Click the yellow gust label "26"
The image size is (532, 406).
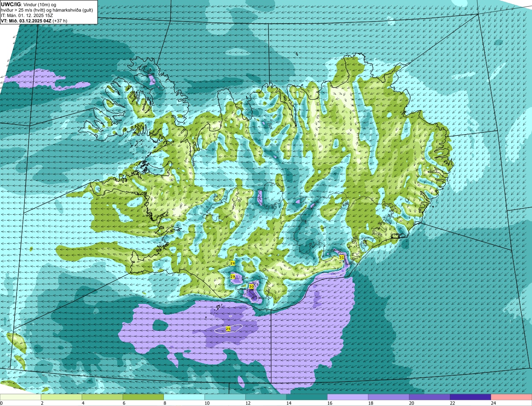point(233,263)
